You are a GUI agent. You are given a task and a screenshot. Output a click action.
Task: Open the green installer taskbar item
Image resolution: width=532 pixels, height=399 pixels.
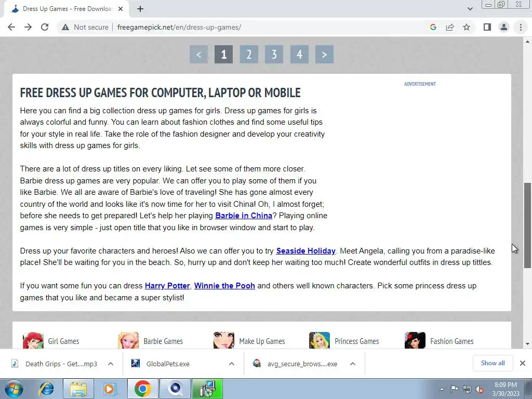coord(207,389)
